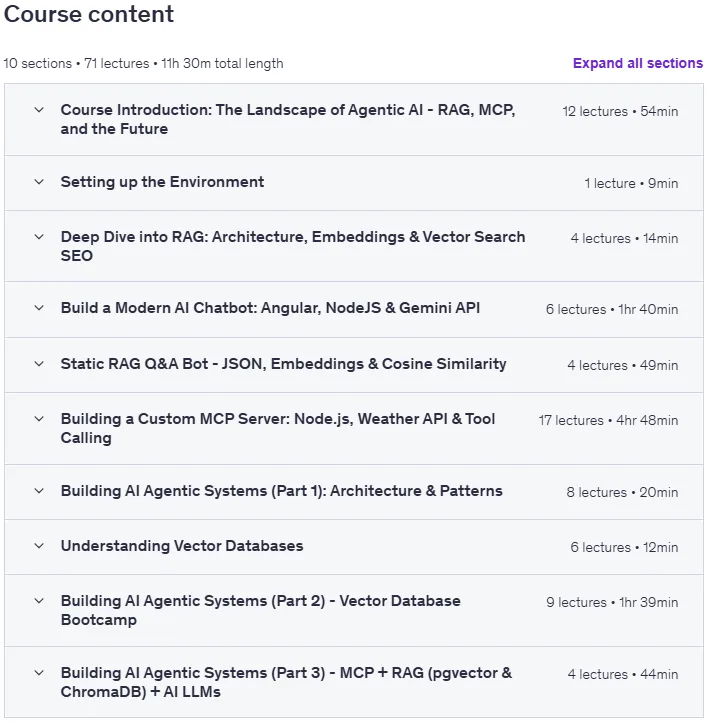
Task: Expand the Deep Dive into RAG chevron
Action: [x=39, y=237]
